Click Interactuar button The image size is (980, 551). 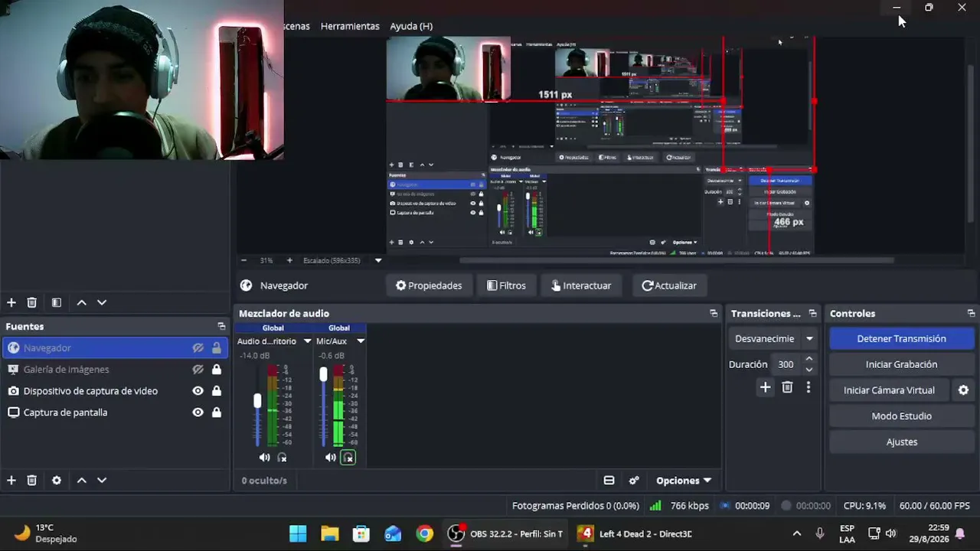(x=581, y=285)
